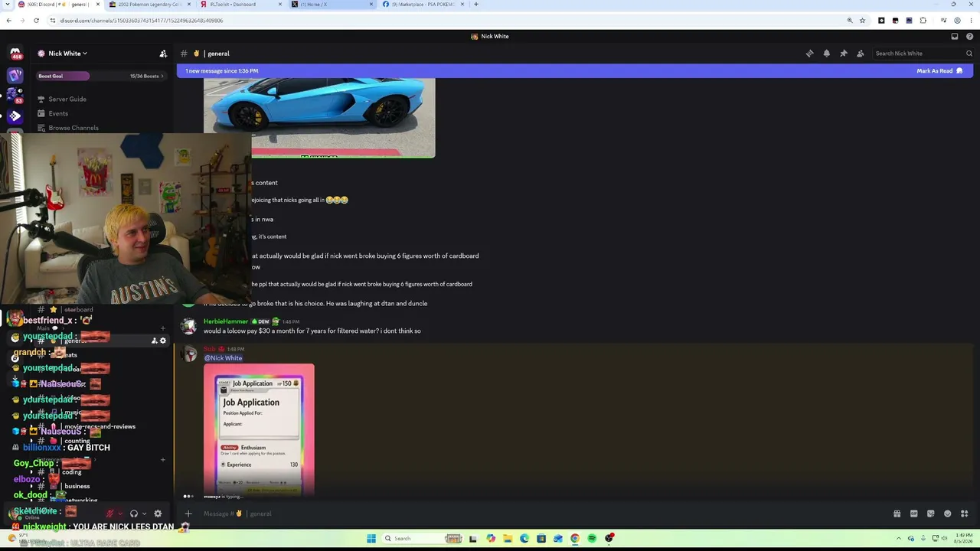Search in Nick White server field
This screenshot has width=980, height=551.
tap(923, 54)
